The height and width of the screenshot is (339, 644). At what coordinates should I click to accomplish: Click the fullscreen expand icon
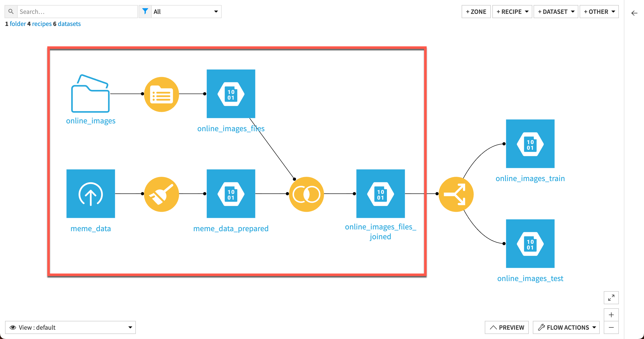click(611, 298)
